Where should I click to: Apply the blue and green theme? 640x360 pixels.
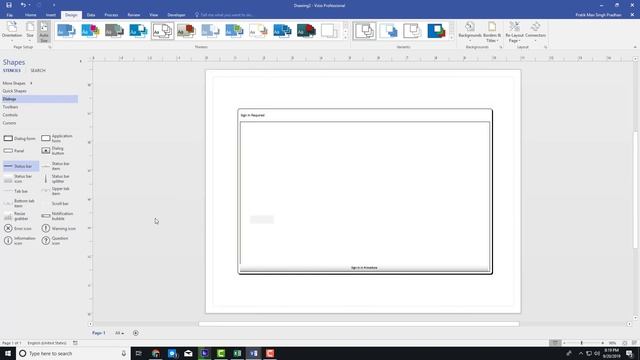(234, 31)
